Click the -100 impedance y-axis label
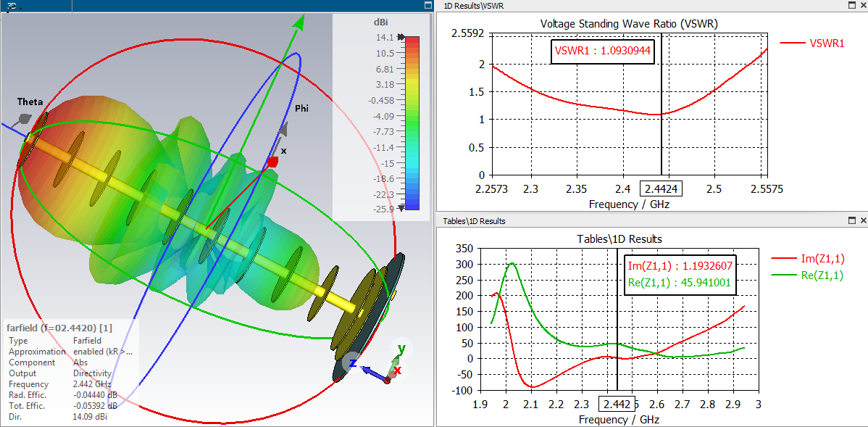This screenshot has height=427, width=868. point(463,391)
